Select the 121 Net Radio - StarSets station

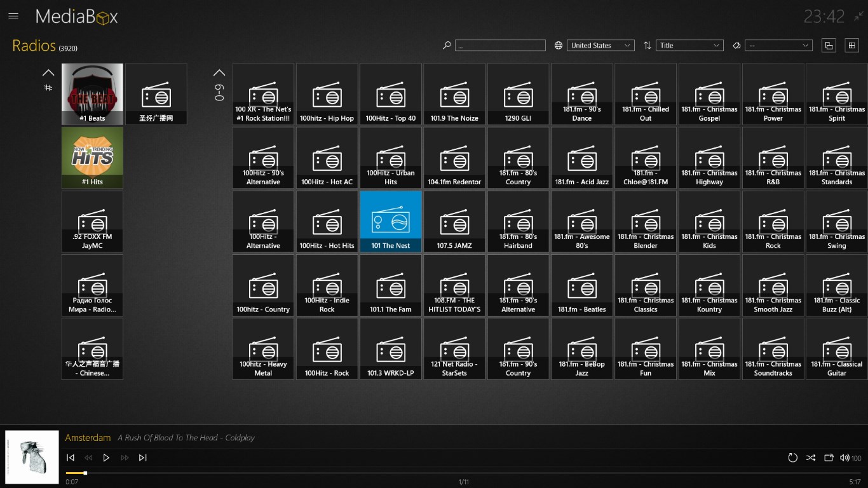tap(454, 349)
